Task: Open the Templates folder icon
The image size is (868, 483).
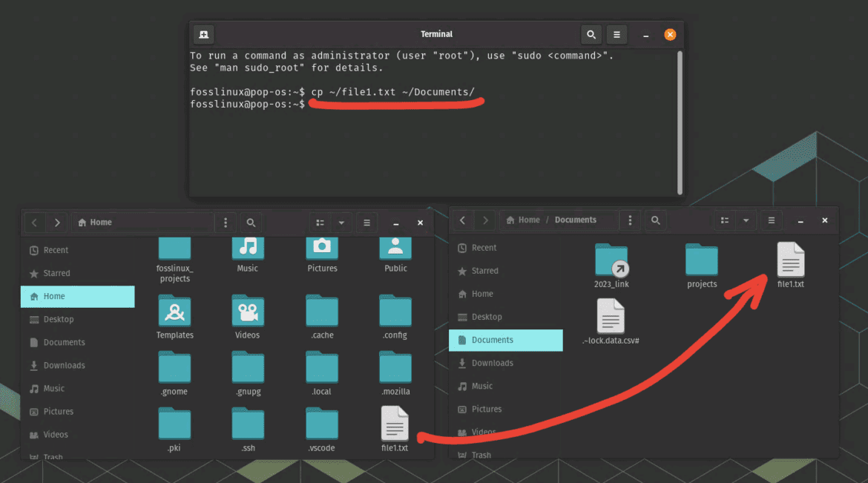Action: pos(174,312)
